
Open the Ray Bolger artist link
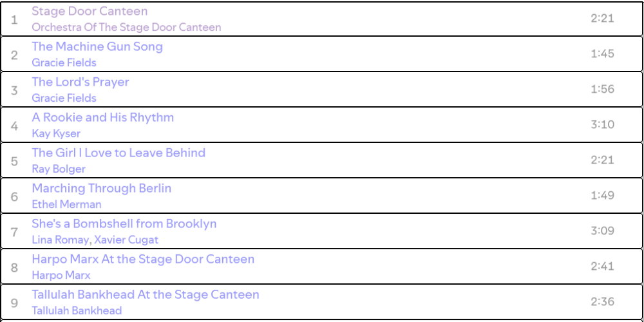click(x=59, y=169)
